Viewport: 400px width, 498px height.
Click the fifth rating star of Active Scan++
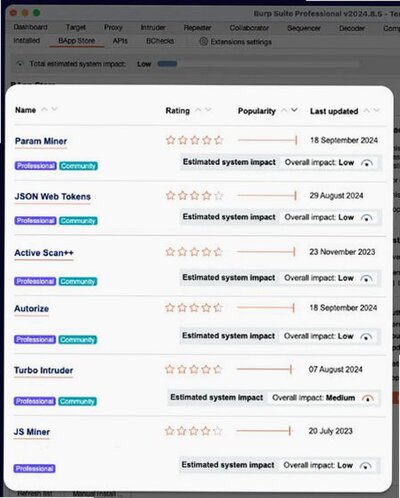coord(218,252)
